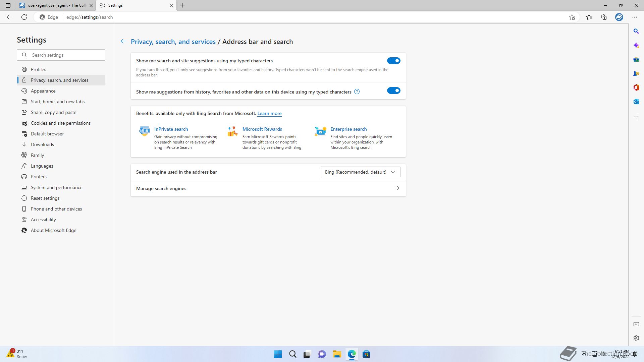The width and height of the screenshot is (644, 362).
Task: Open the InPrivate search link
Action: point(171,129)
